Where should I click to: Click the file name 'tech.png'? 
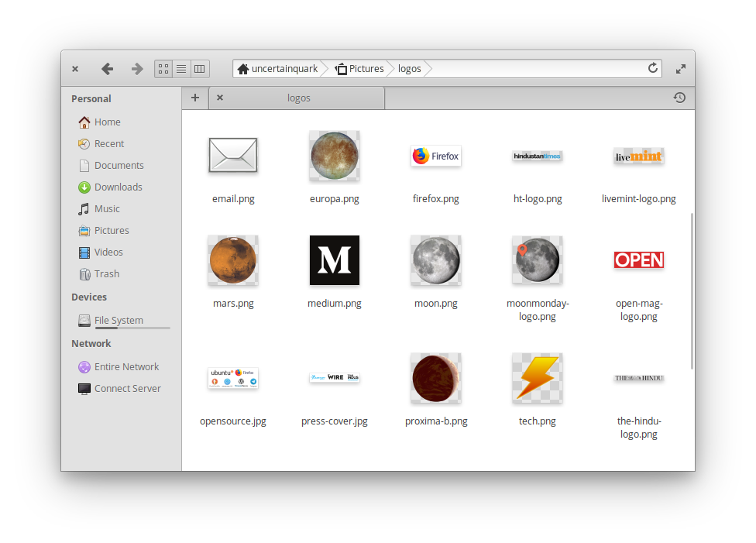pyautogui.click(x=537, y=421)
